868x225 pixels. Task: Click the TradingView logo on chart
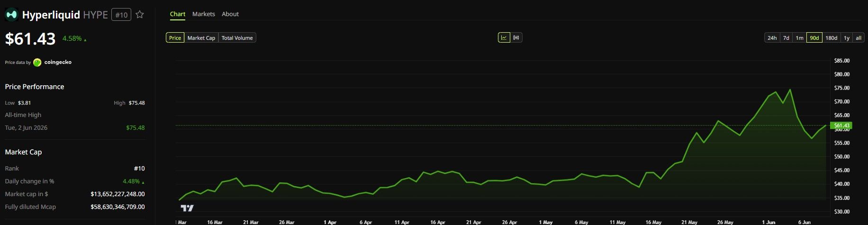187,208
